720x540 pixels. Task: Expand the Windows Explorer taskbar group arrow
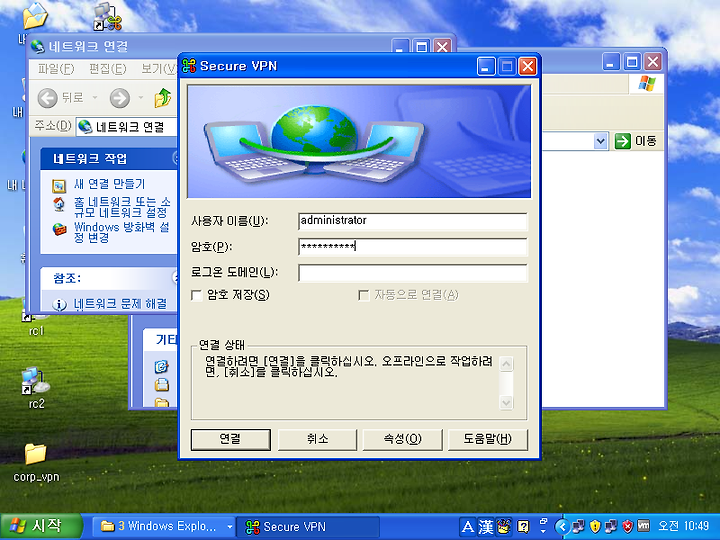(230, 527)
